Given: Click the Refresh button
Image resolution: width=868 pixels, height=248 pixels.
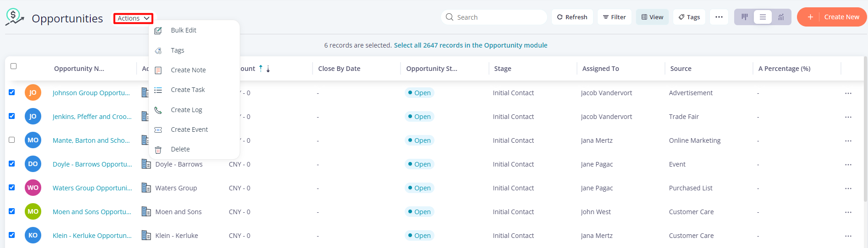Looking at the screenshot, I should [x=572, y=17].
